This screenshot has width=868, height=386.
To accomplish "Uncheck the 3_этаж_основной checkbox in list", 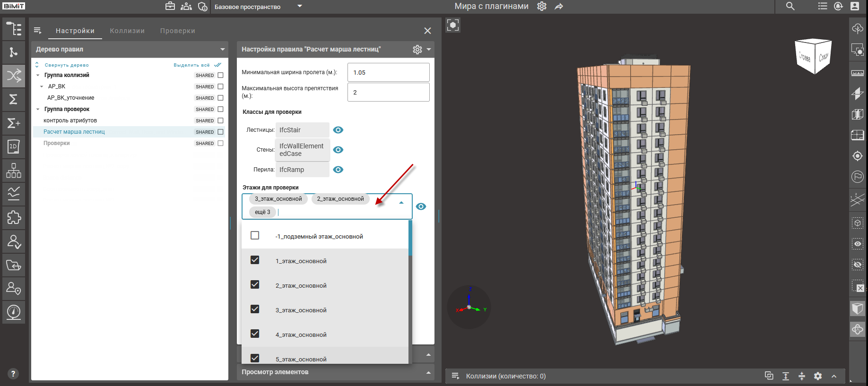I will (x=255, y=309).
